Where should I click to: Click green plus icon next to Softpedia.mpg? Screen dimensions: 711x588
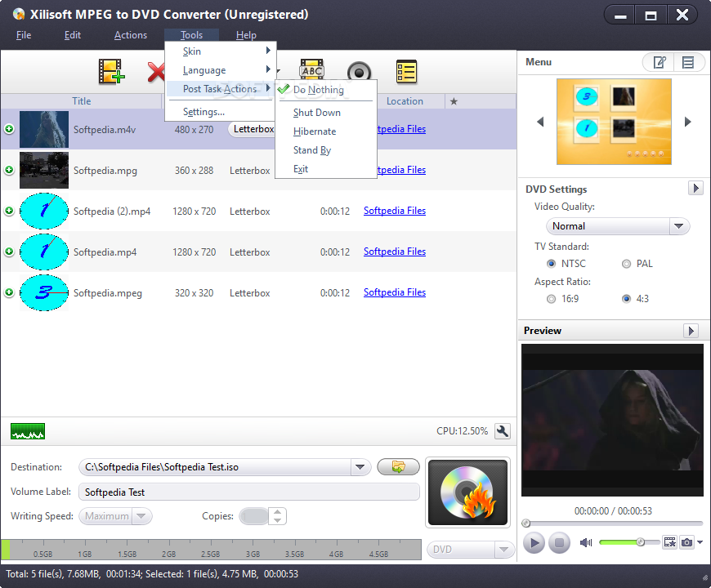9,170
